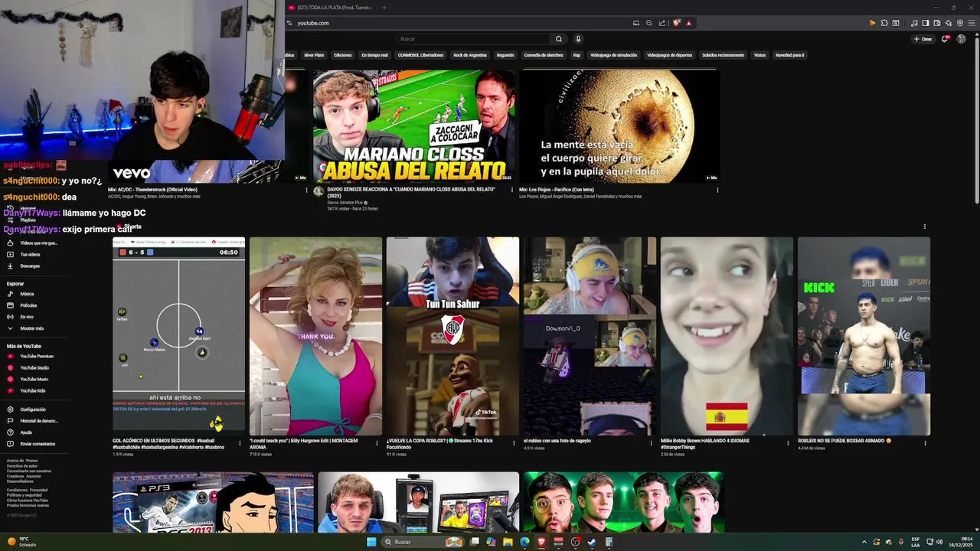
Task: Open File Explorer folder in taskbar
Action: 508,542
